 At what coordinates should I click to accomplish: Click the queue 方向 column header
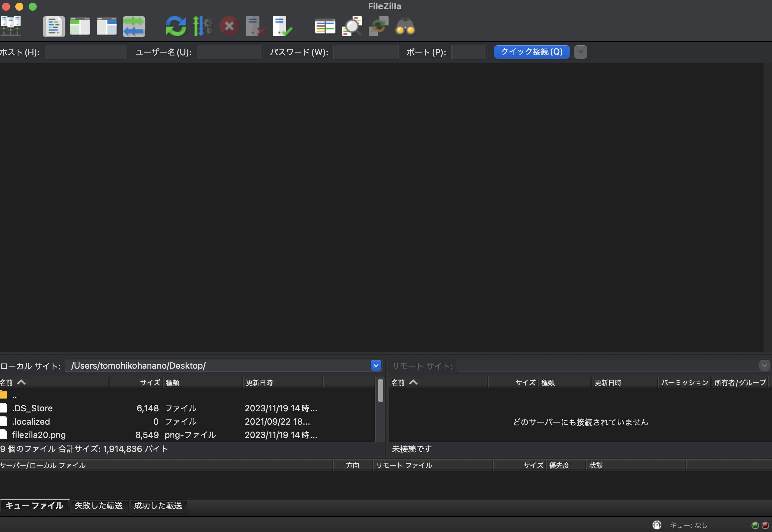click(x=353, y=465)
